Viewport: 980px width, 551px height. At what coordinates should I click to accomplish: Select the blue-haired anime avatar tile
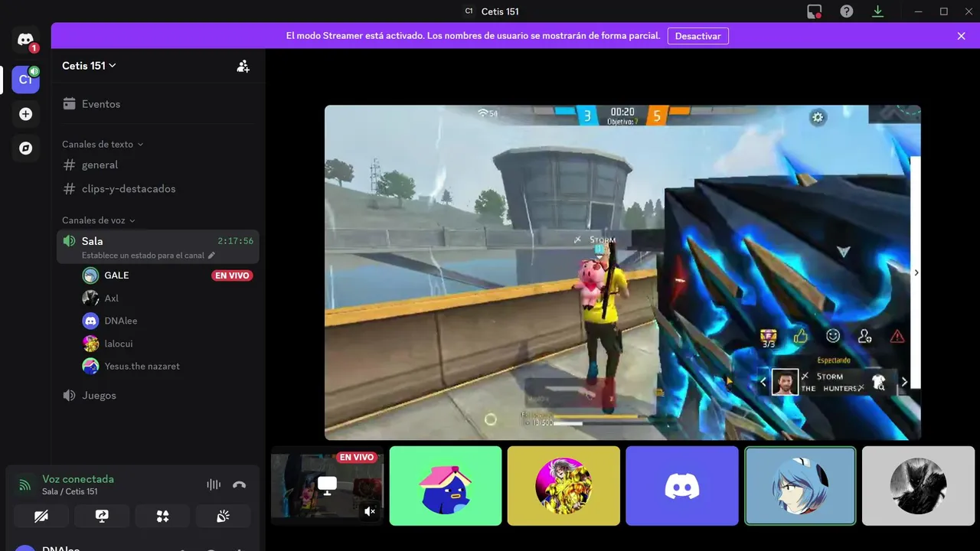pyautogui.click(x=800, y=486)
